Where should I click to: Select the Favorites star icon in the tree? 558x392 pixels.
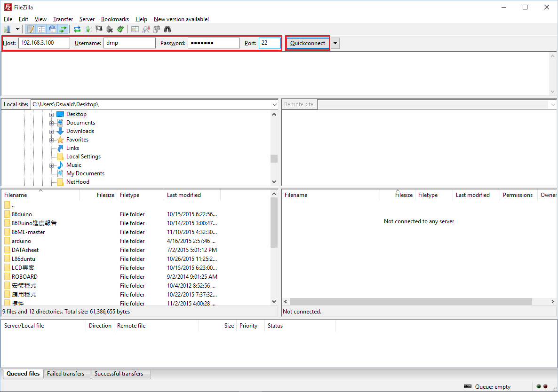click(61, 140)
